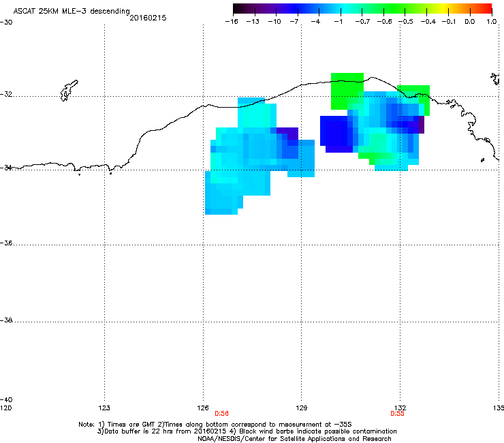The image size is (504, 443).
Task: Click the colorbar label -16
Action: (232, 22)
